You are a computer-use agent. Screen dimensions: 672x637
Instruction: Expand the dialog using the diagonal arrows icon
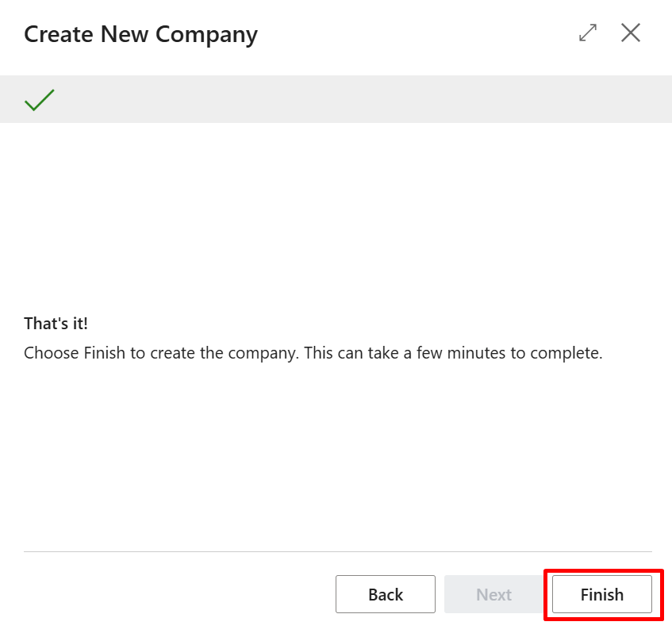(x=587, y=33)
